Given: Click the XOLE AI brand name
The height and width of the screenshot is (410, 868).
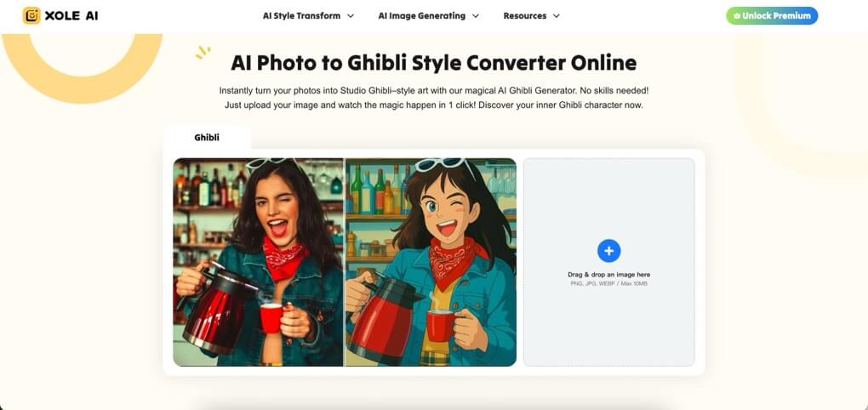Looking at the screenshot, I should coord(71,16).
